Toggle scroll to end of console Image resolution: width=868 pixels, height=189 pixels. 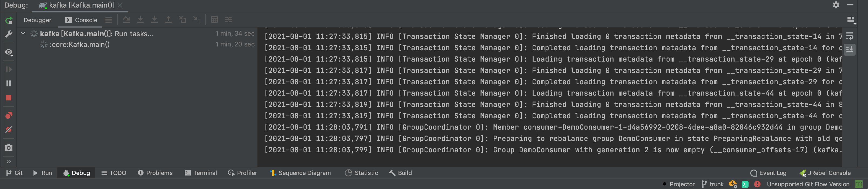849,49
